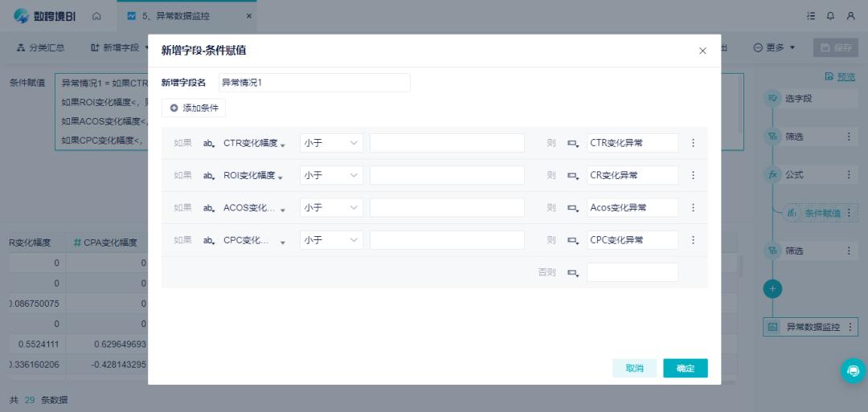Edit the CR变化异常 result field
The width and height of the screenshot is (868, 412).
coord(633,175)
